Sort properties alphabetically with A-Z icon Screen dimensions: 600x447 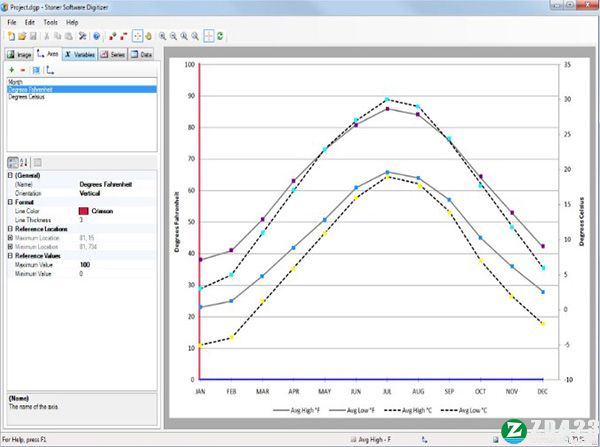(x=24, y=163)
